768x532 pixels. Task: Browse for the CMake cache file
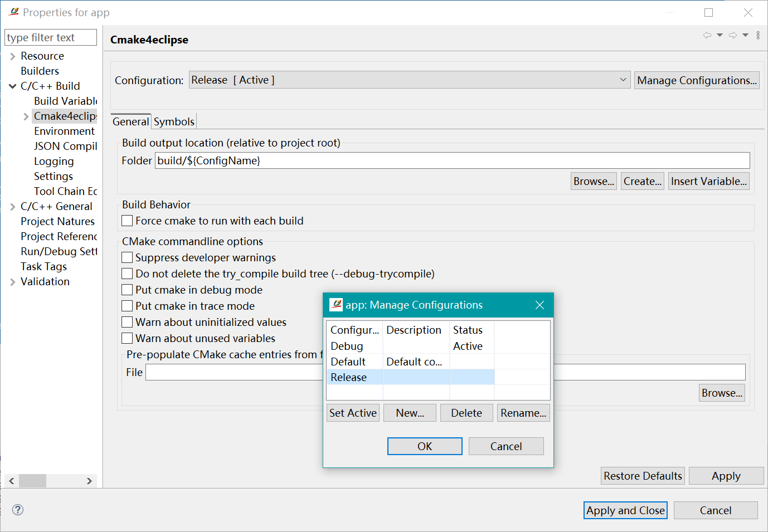[x=722, y=393]
